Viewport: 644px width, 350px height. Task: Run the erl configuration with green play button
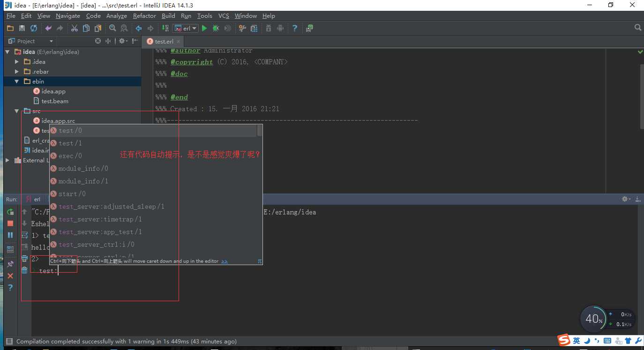coord(204,28)
